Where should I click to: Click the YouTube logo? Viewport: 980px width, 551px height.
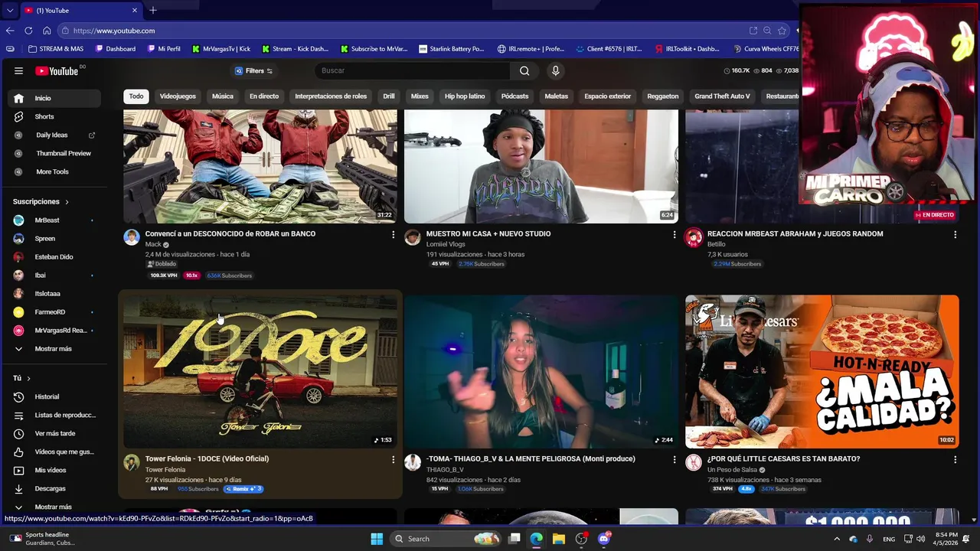pos(57,70)
